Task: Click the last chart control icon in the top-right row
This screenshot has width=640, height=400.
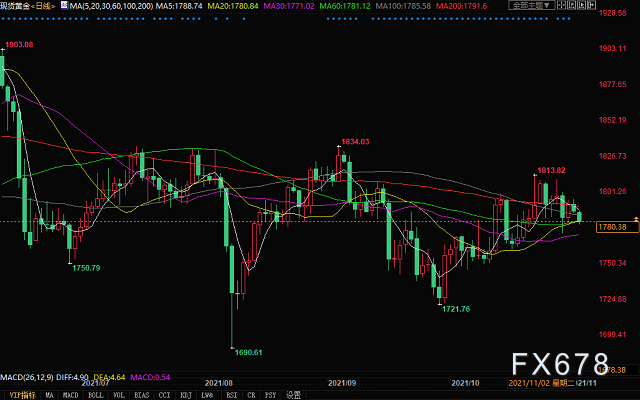Action: [x=591, y=5]
